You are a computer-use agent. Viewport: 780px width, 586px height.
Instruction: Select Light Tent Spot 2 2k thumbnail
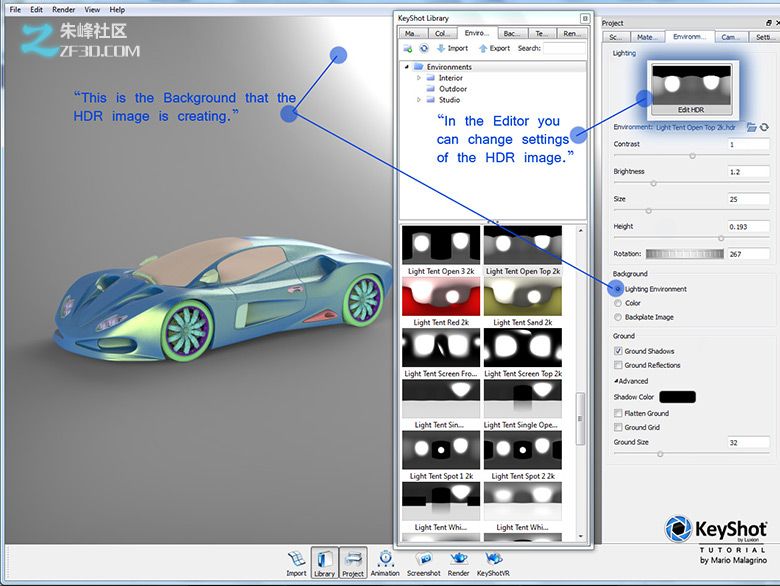pyautogui.click(x=523, y=450)
